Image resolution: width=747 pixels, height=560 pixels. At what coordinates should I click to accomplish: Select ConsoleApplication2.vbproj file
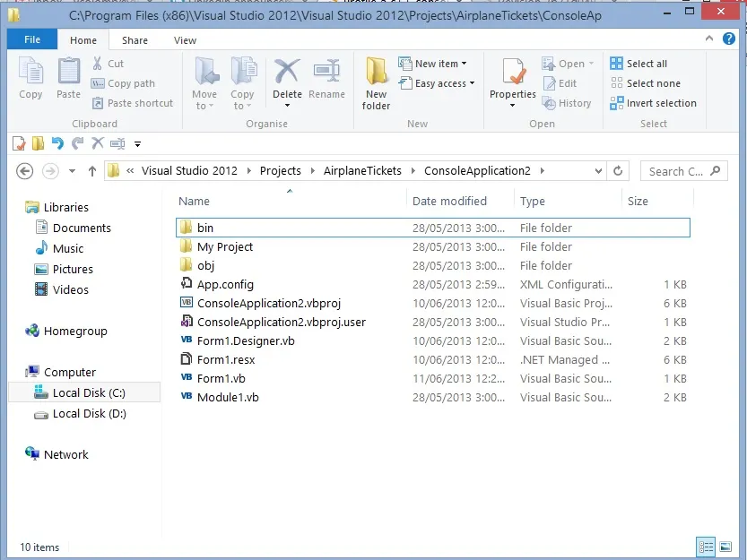(432, 304)
